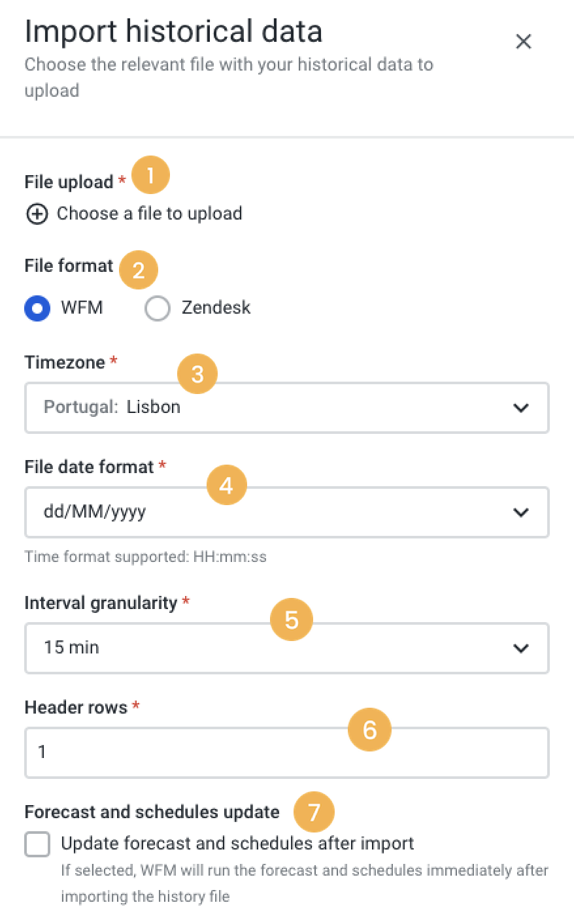
Task: Select the Zendesk file format option
Action: pos(158,308)
